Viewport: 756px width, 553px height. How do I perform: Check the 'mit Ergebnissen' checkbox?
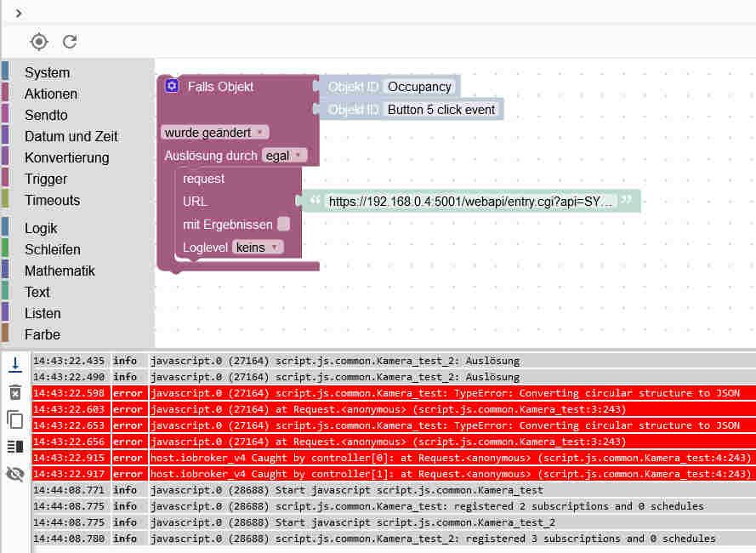[284, 224]
